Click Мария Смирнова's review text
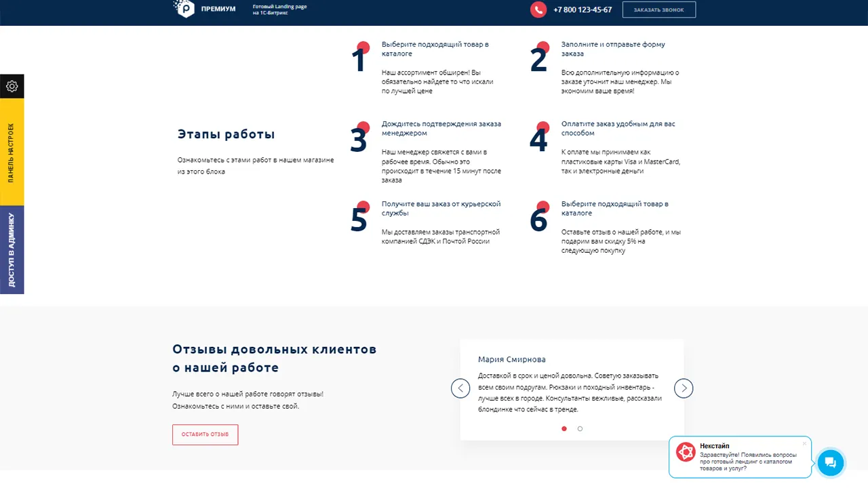The image size is (868, 488). click(x=570, y=392)
